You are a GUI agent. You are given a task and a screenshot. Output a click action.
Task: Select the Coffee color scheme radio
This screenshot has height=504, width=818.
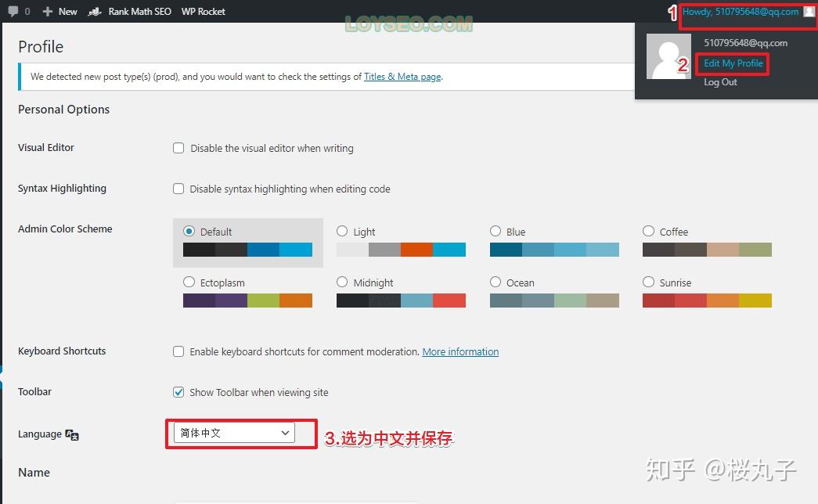coord(648,231)
